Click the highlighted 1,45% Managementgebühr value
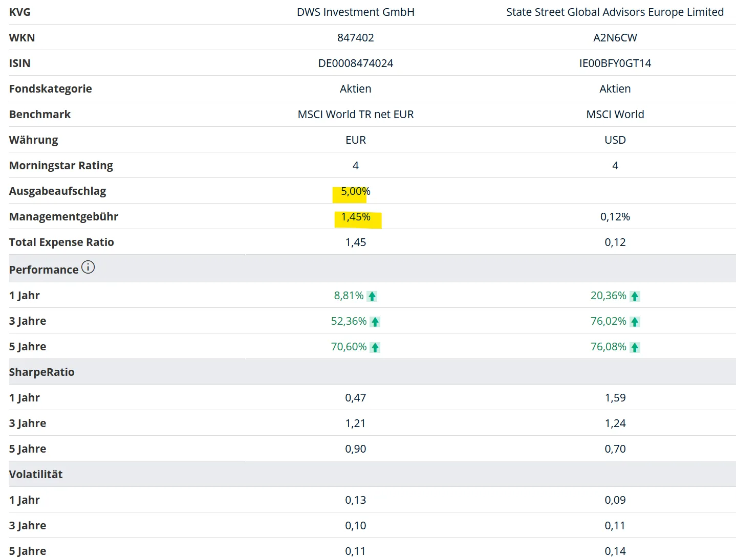The height and width of the screenshot is (560, 736). click(x=356, y=217)
